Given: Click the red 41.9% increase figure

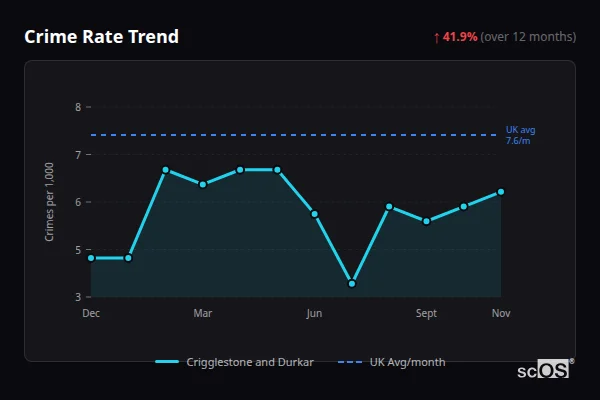Looking at the screenshot, I should 460,37.
